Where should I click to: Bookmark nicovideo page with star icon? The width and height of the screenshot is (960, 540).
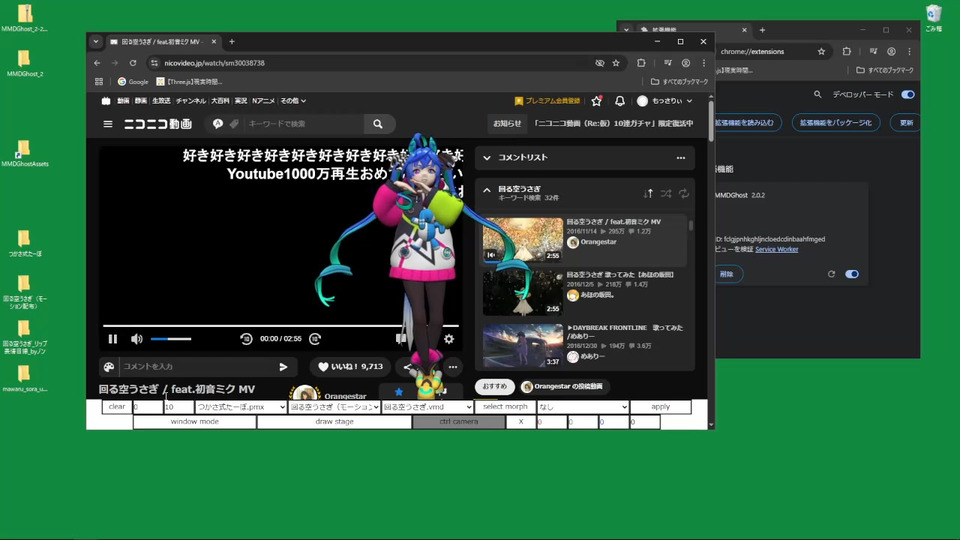click(x=616, y=63)
